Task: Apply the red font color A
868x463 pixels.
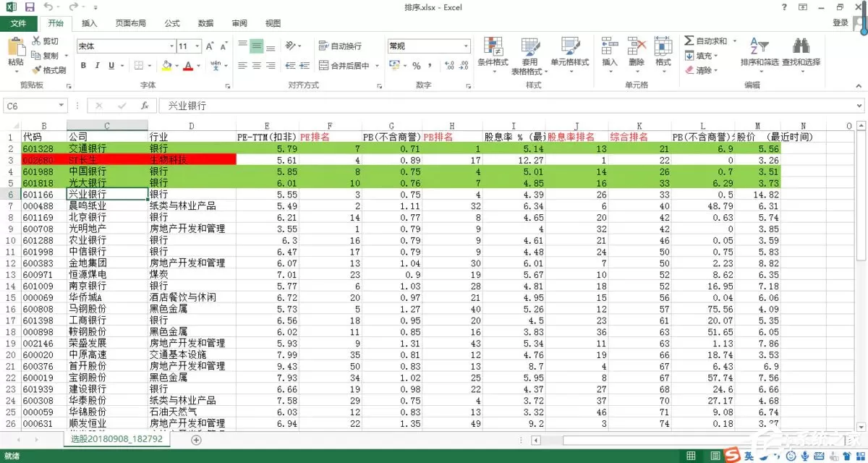Action: click(x=188, y=66)
